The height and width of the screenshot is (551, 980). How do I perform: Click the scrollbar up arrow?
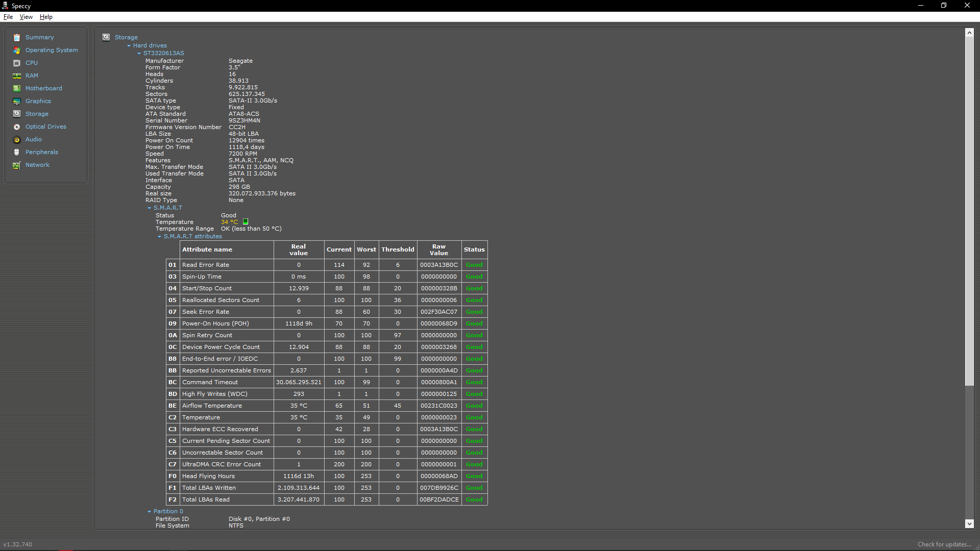click(x=969, y=33)
